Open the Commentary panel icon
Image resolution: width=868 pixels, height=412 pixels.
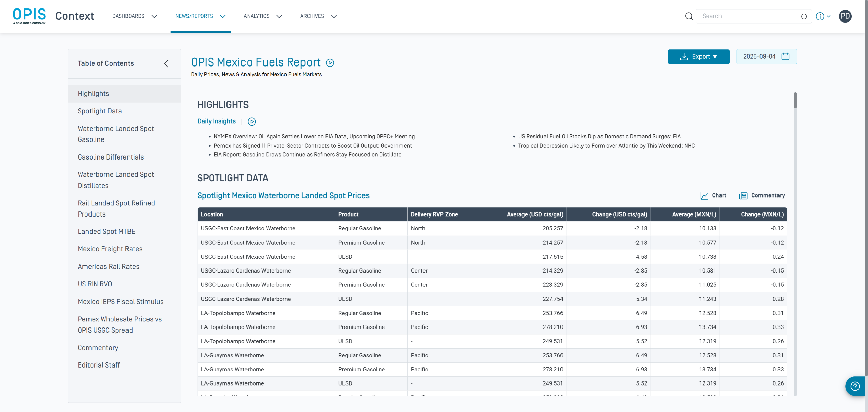743,196
